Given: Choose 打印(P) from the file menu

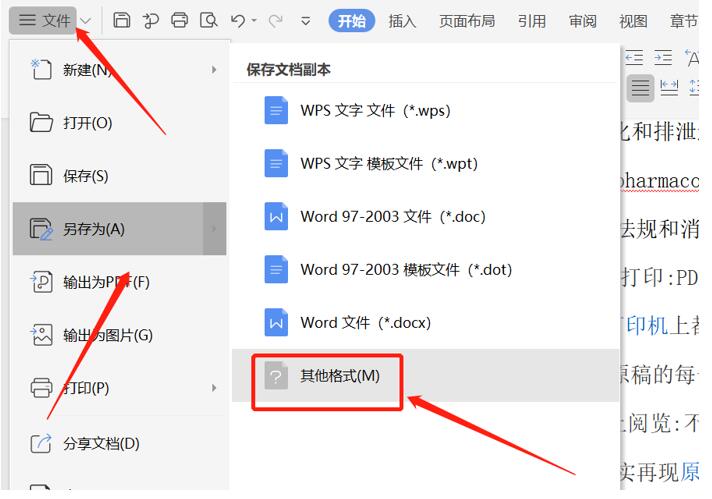Looking at the screenshot, I should 119,388.
